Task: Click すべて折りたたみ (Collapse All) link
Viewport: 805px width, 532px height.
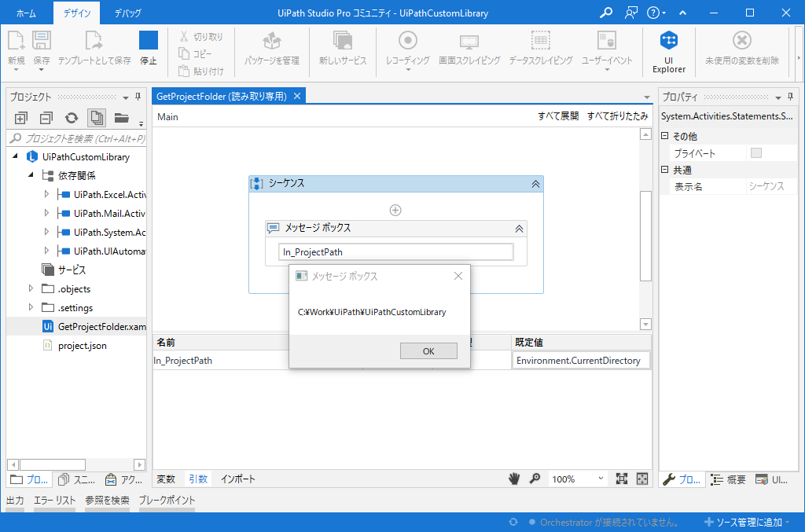Action: point(618,116)
